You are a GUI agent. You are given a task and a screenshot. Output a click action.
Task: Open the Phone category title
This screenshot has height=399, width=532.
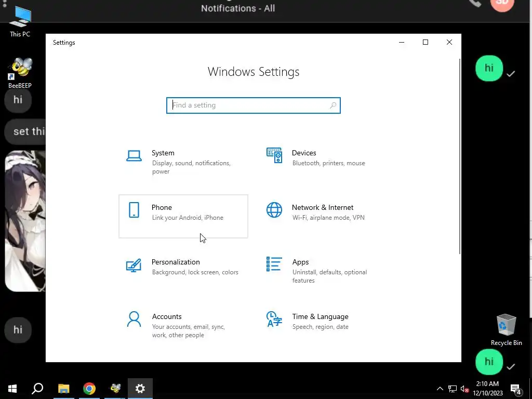click(x=162, y=207)
